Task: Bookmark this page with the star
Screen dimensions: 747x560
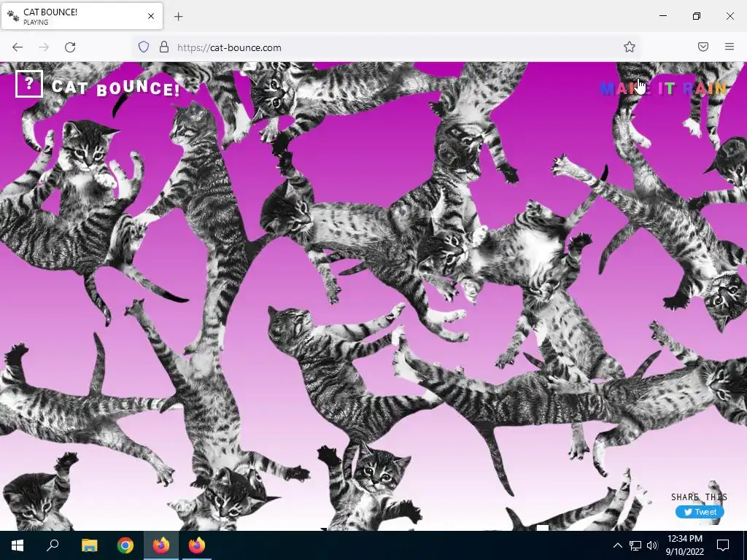Action: [x=630, y=47]
